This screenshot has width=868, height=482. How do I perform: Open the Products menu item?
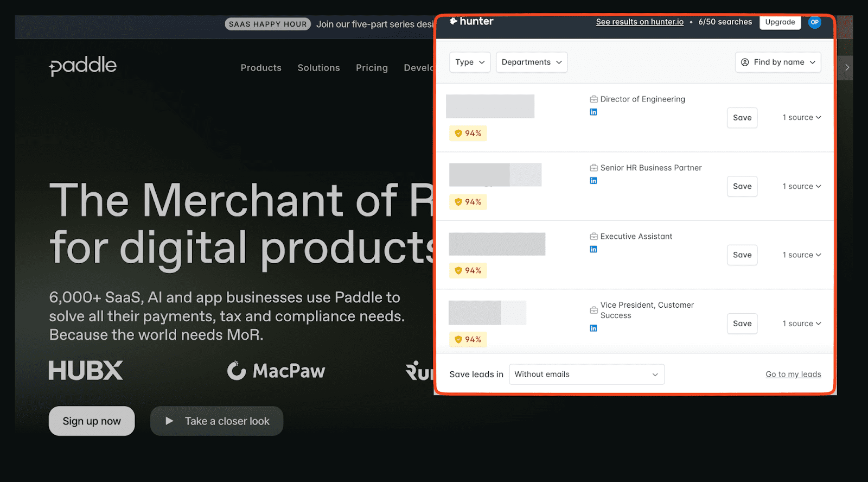[261, 68]
